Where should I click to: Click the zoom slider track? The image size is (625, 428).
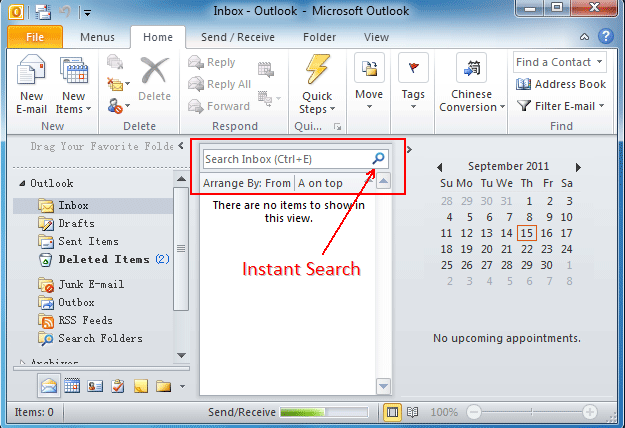[532, 412]
